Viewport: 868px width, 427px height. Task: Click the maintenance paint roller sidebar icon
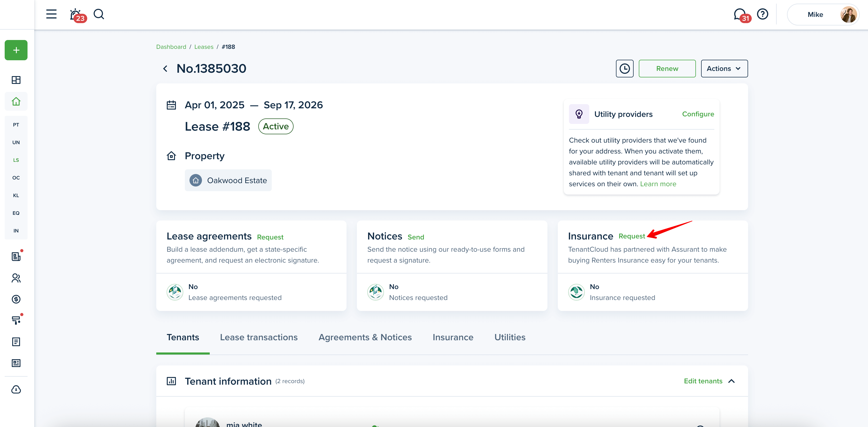[x=16, y=321]
